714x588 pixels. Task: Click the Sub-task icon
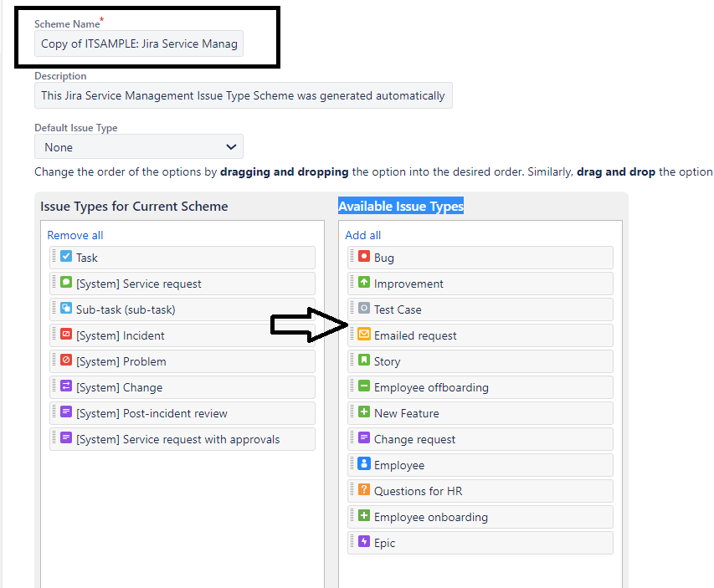[66, 308]
